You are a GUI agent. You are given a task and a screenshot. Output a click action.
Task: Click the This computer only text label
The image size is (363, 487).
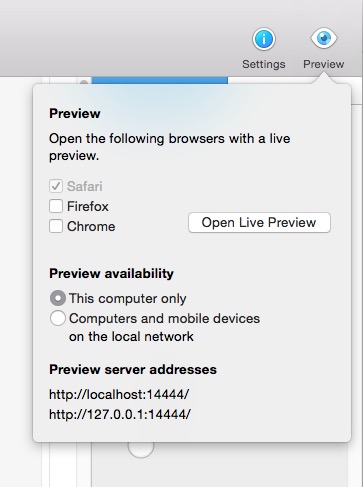click(127, 298)
